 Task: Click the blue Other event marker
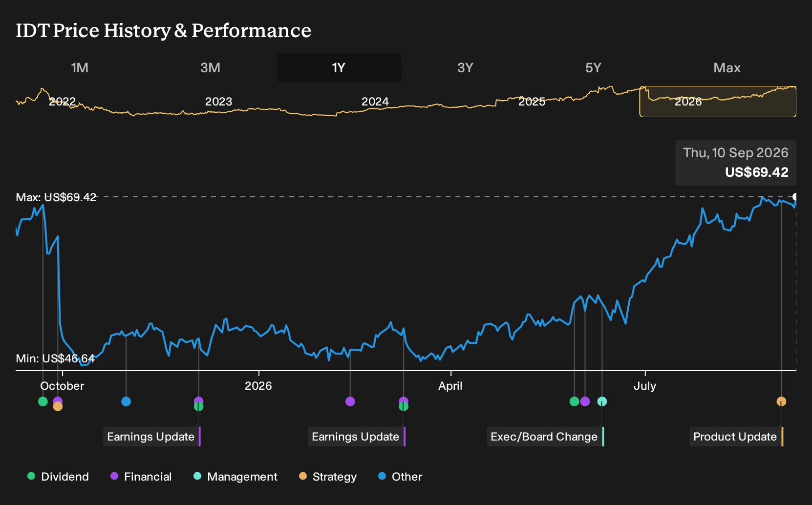coord(126,401)
